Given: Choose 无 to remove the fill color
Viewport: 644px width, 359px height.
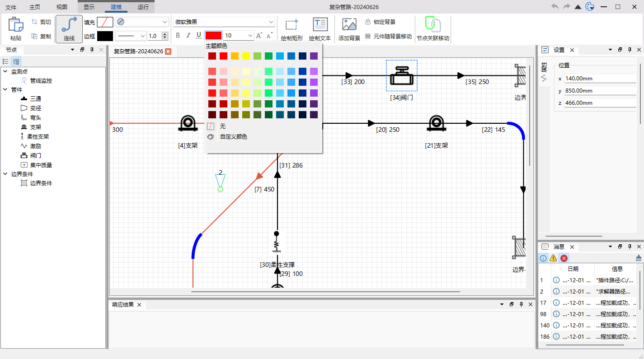Looking at the screenshot, I should (x=222, y=126).
